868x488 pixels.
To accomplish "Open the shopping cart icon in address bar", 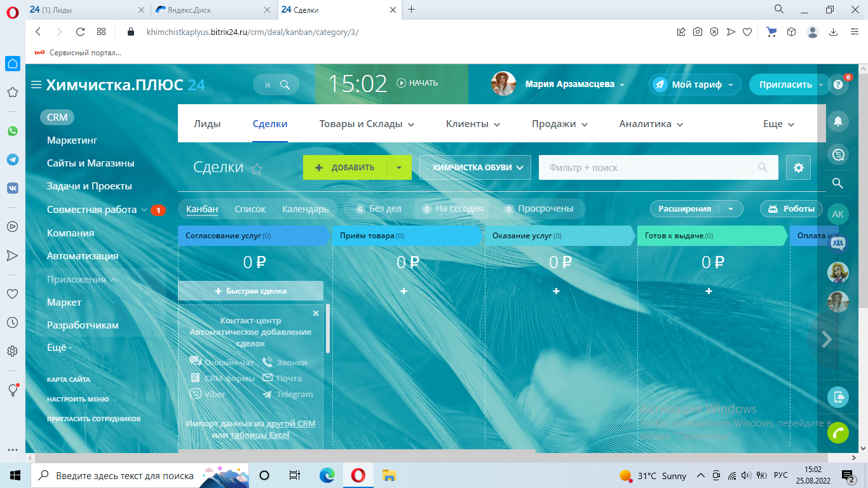I will click(x=772, y=32).
